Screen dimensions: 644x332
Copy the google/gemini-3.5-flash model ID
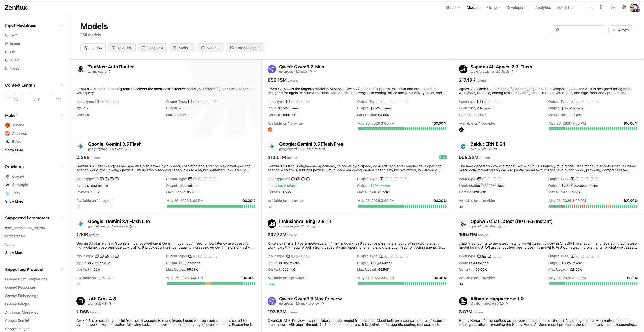[126, 149]
